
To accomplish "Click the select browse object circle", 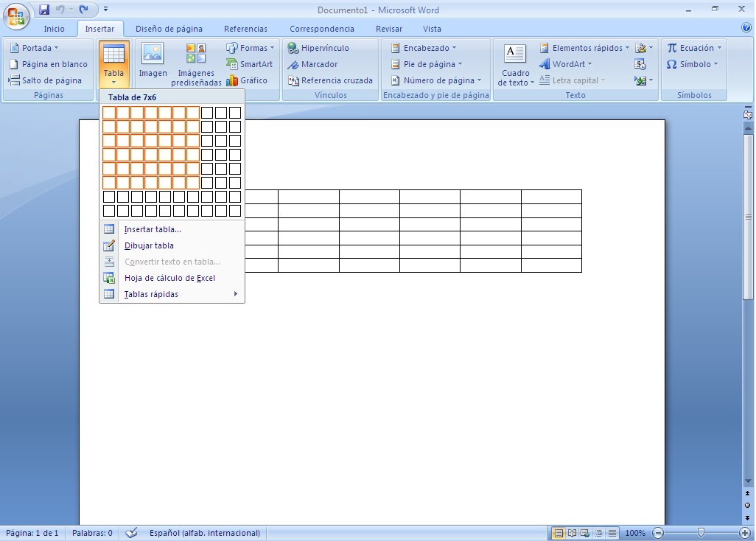I will pos(748,506).
